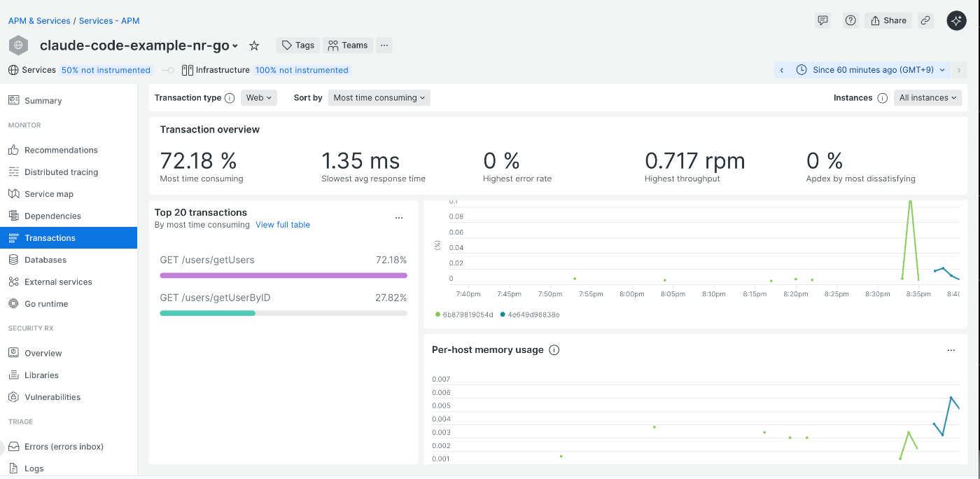
Task: Click the Apdex by most dissatisfying metric
Action: coord(860,167)
